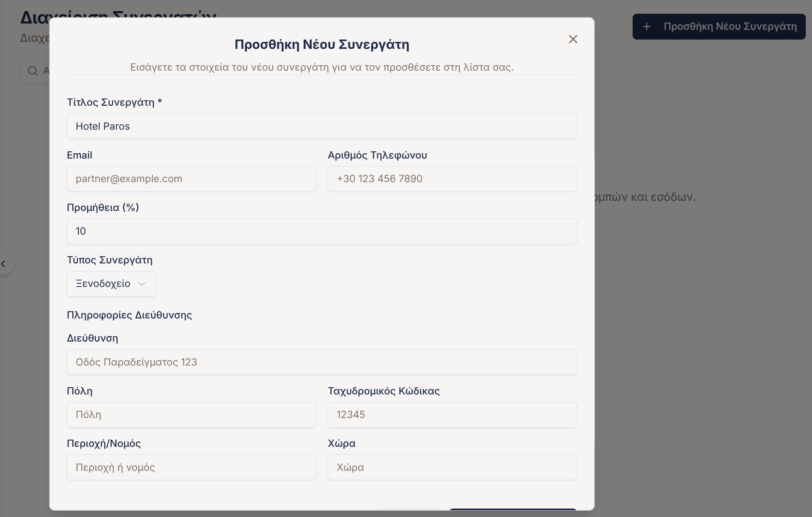Click the Περιοχή ή νομός input field

191,467
